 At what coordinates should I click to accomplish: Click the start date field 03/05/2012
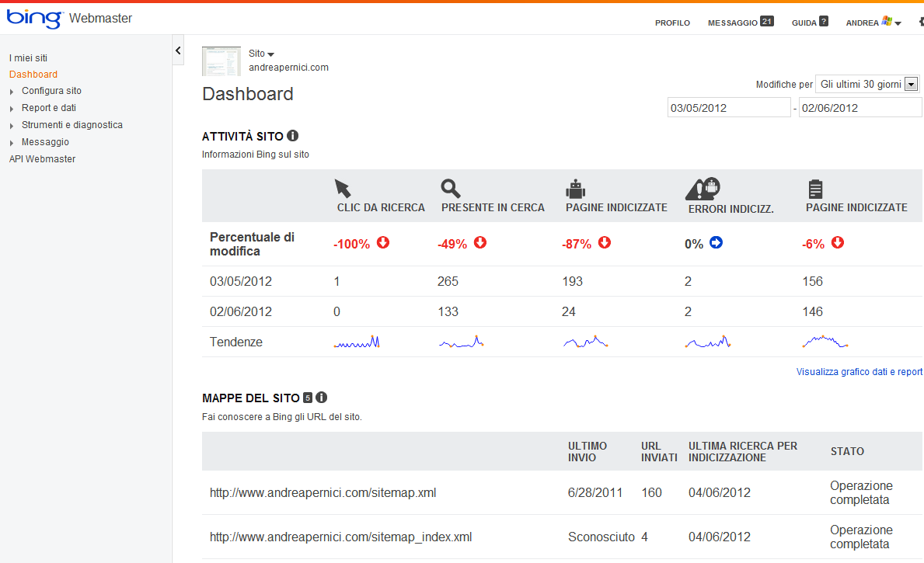[728, 108]
